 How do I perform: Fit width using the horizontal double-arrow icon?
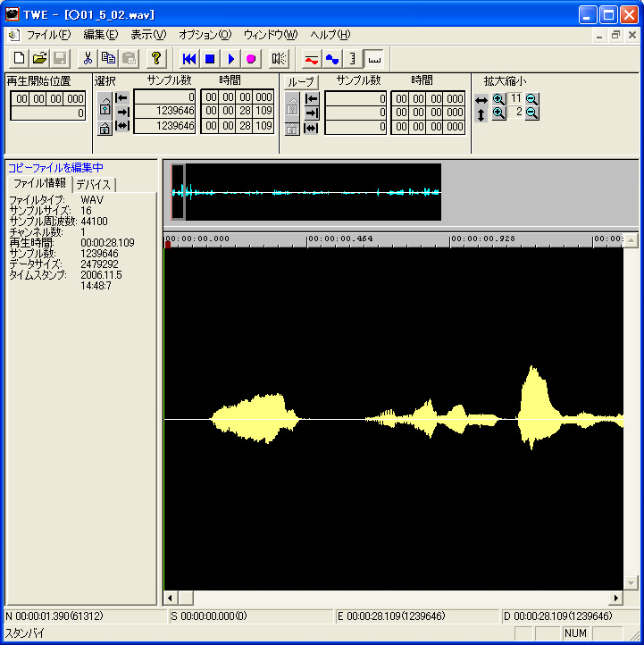(481, 100)
